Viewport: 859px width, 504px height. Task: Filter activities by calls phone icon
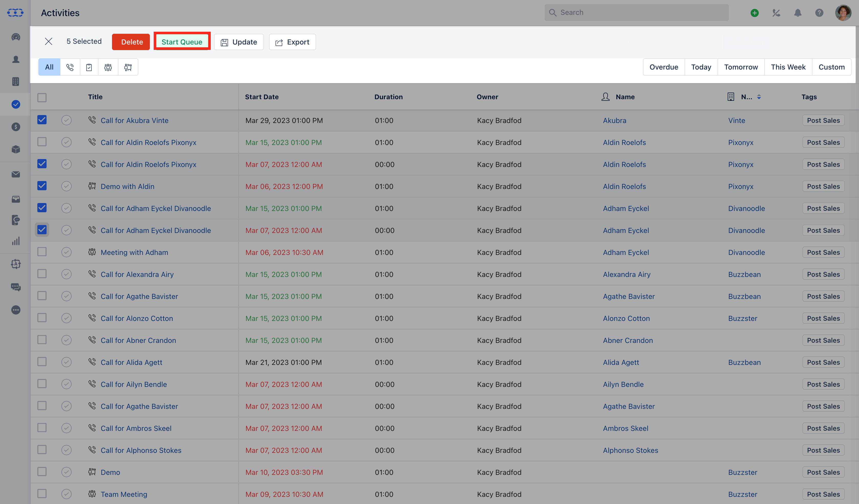70,67
